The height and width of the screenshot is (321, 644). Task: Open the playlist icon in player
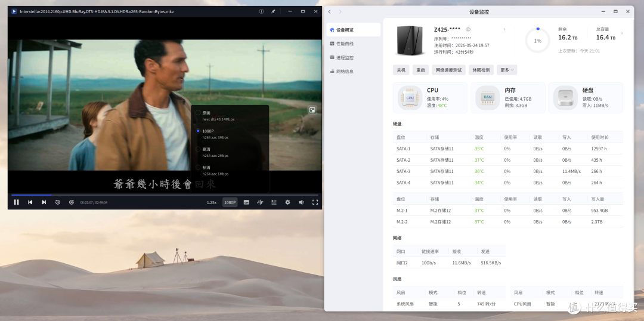[274, 202]
